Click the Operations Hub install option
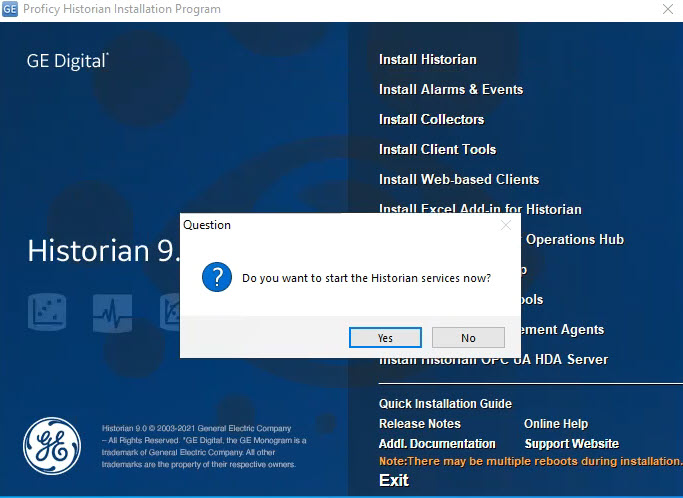The height and width of the screenshot is (498, 683). tap(573, 240)
